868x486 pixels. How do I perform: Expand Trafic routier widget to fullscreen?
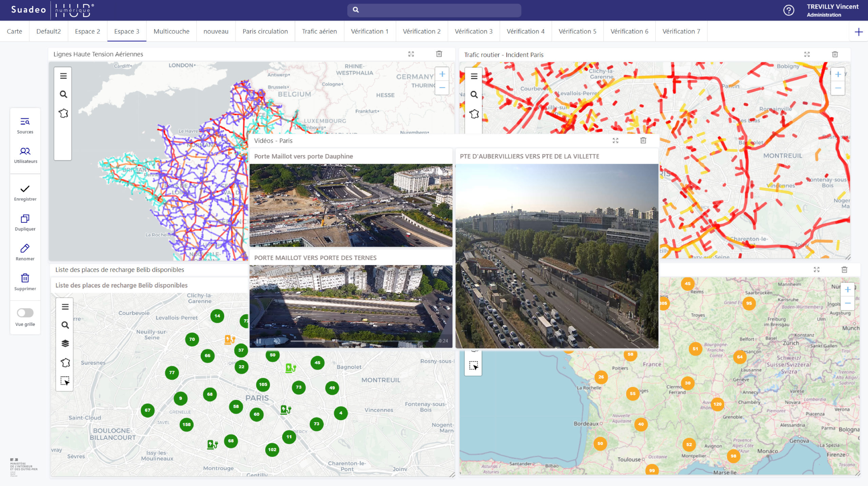tap(807, 54)
